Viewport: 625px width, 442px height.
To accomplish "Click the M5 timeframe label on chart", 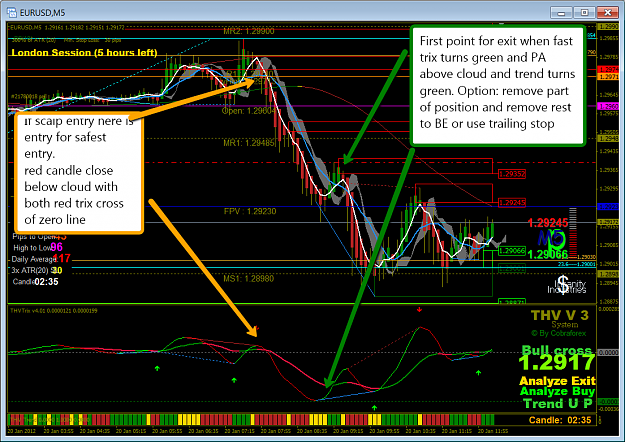I will pyautogui.click(x=551, y=239).
